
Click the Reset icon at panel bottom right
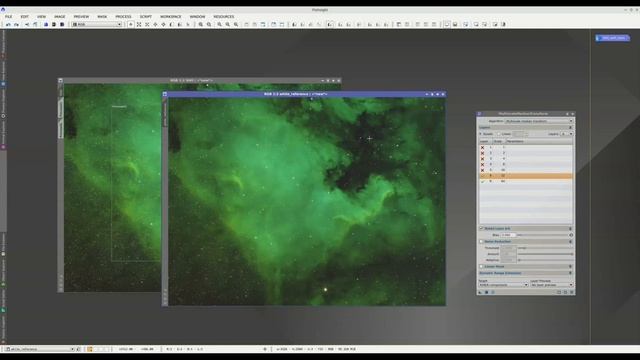[571, 292]
